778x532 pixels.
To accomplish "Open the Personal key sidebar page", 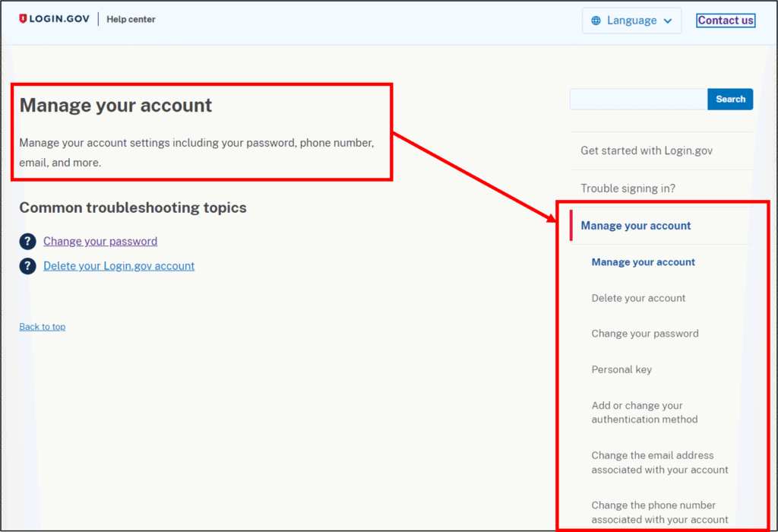I will (x=621, y=369).
